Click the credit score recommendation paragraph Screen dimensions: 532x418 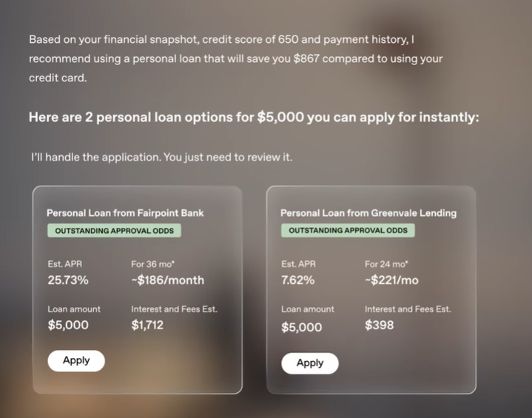pyautogui.click(x=235, y=58)
